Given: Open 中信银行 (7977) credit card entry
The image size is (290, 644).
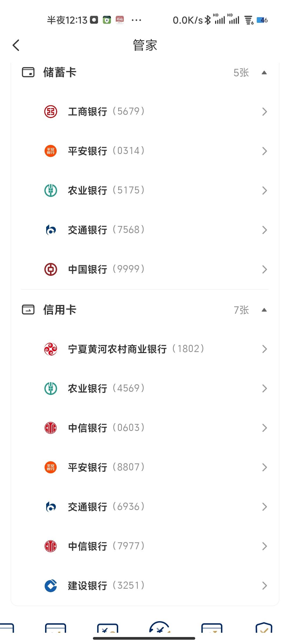Looking at the screenshot, I should click(x=145, y=546).
